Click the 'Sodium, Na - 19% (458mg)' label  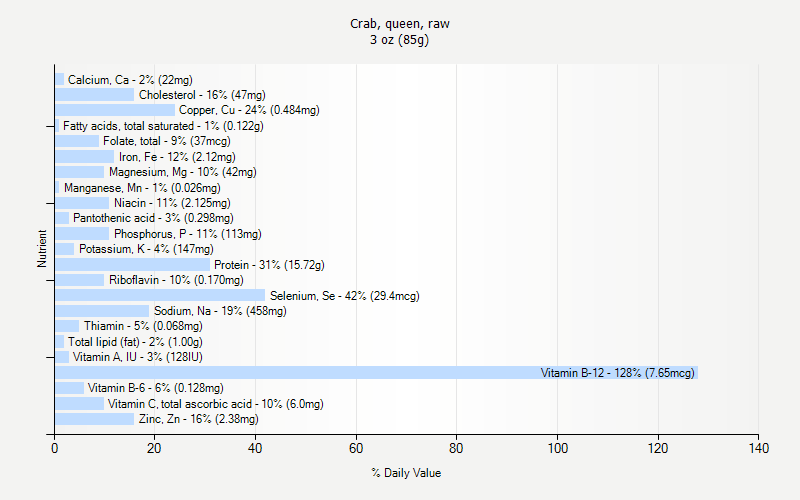click(220, 311)
